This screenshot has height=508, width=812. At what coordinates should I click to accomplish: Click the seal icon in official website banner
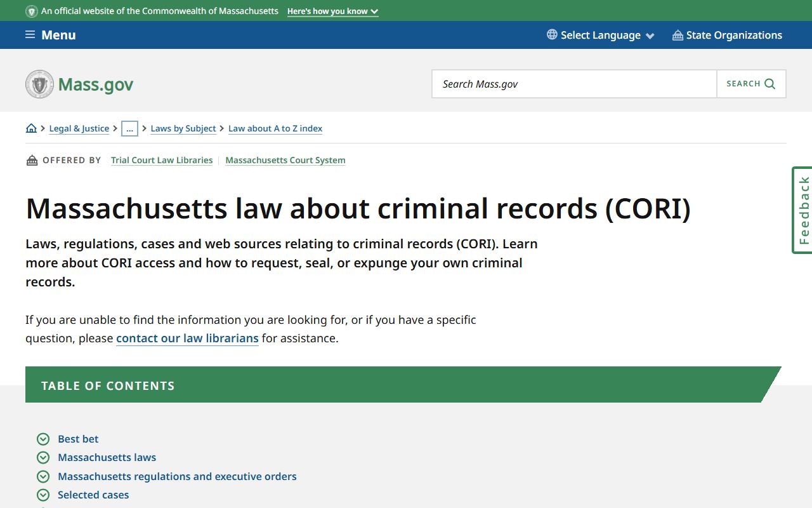[32, 11]
